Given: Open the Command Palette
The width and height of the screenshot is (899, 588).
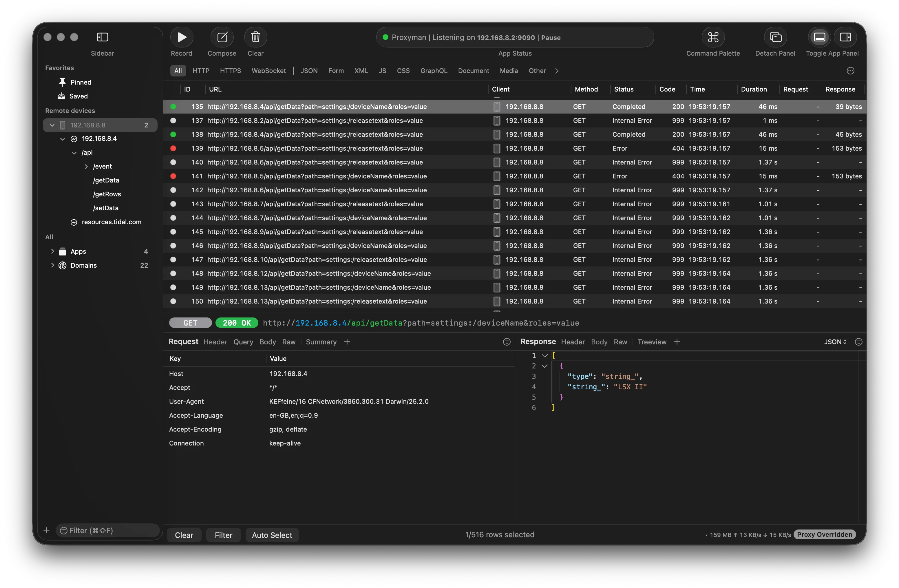Looking at the screenshot, I should click(x=712, y=37).
